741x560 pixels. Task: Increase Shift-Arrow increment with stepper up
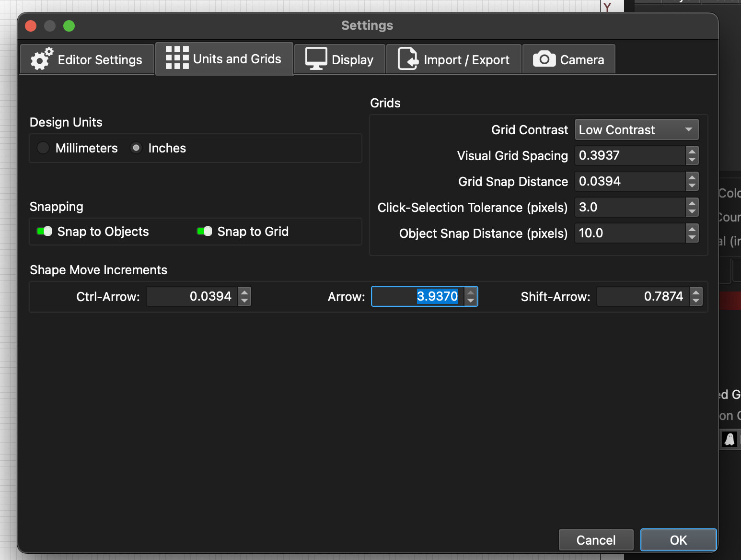pos(696,292)
